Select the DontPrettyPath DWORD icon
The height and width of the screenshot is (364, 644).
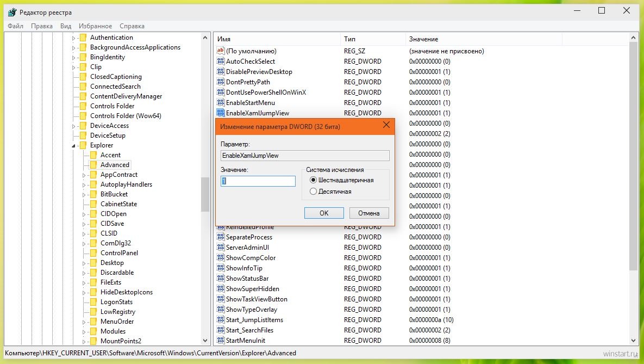tap(221, 82)
